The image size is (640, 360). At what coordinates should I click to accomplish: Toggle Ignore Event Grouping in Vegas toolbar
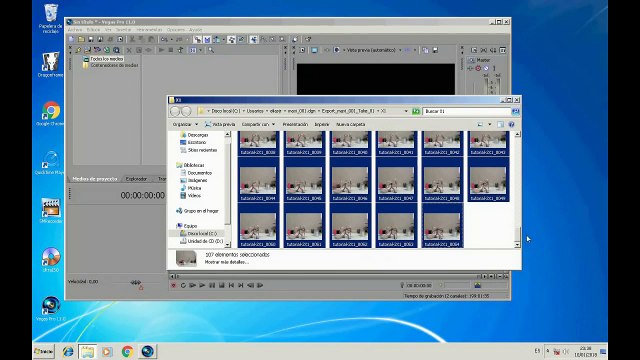point(241,39)
